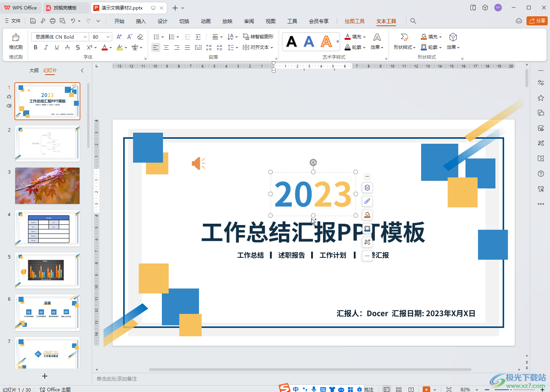The height and width of the screenshot is (392, 550).
Task: Click Convert to Smart Graphic button
Action: (258, 37)
